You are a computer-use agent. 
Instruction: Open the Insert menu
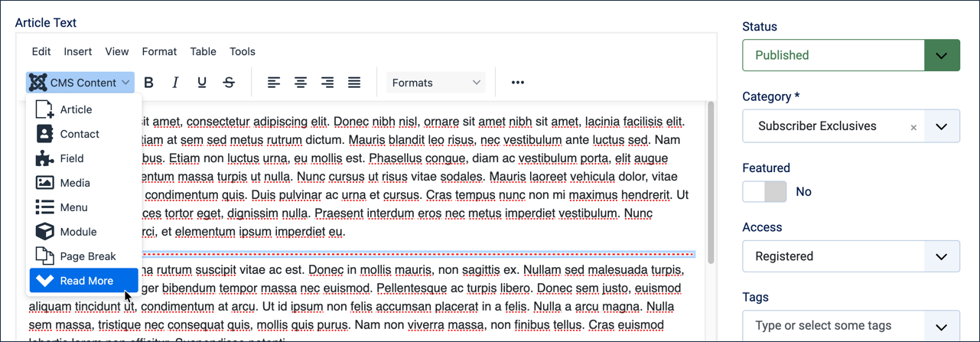pyautogui.click(x=78, y=51)
